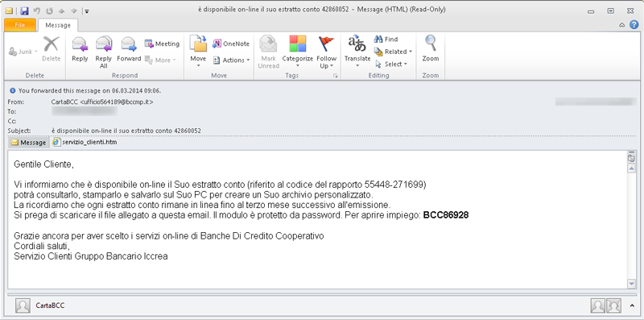Click the Subject line text
The height and width of the screenshot is (320, 644).
(x=126, y=131)
